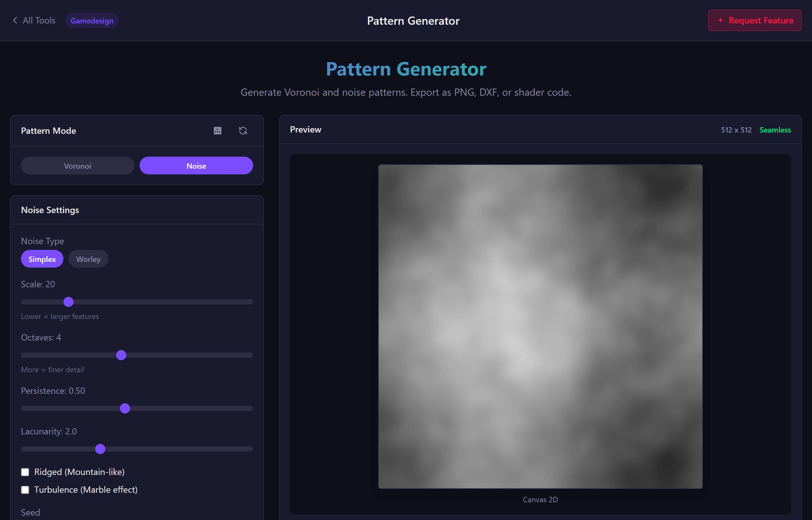Open the Gamedesign category badge
The width and height of the screenshot is (812, 520).
92,20
